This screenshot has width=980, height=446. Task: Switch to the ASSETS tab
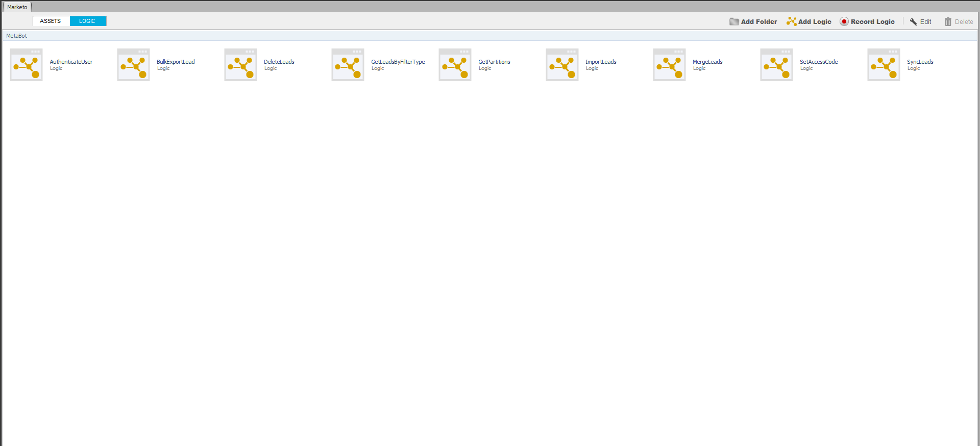click(x=51, y=21)
